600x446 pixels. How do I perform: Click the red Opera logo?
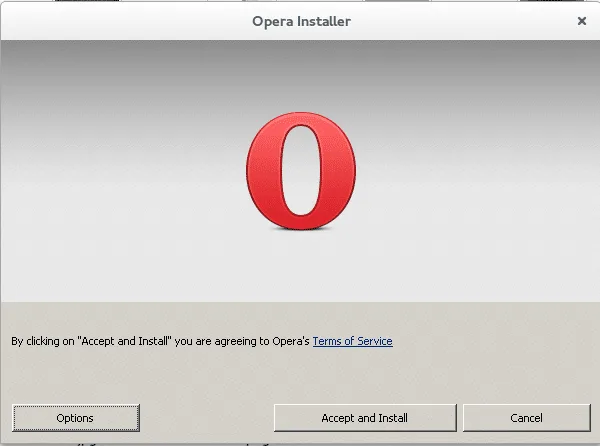[x=301, y=171]
